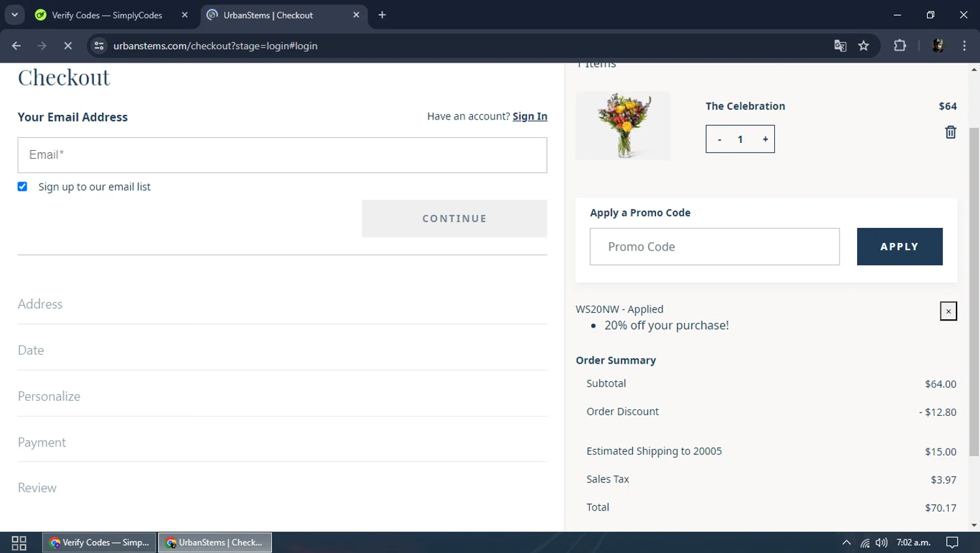The width and height of the screenshot is (980, 553).
Task: Stop loading the page
Action: [68, 46]
